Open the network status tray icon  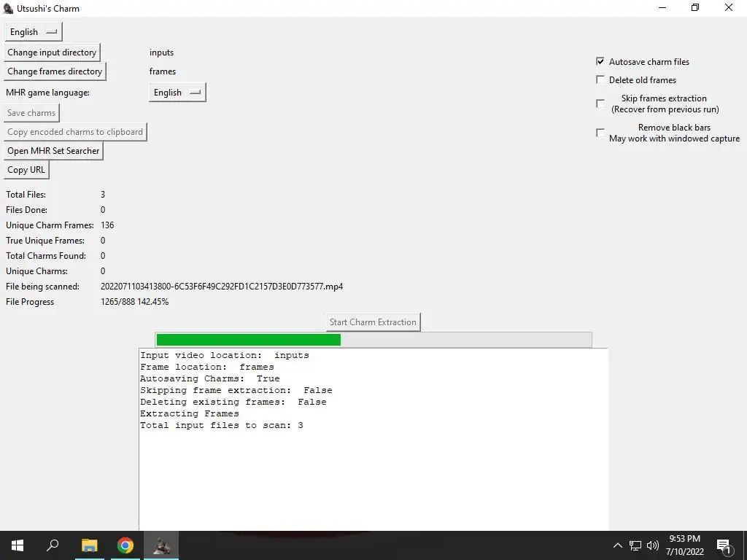635,545
